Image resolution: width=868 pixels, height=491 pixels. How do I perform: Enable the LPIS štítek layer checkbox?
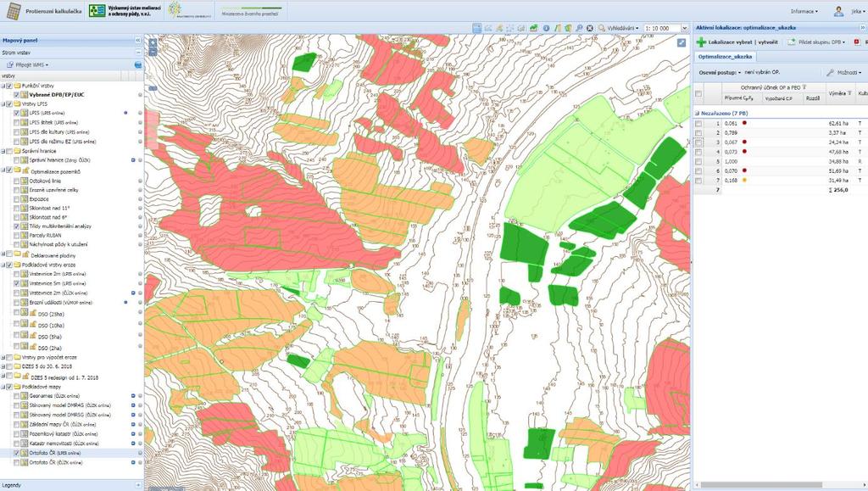(x=17, y=122)
